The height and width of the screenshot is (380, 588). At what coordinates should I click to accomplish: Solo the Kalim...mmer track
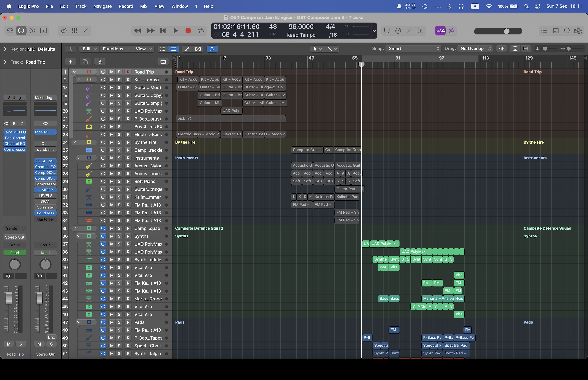pyautogui.click(x=119, y=197)
